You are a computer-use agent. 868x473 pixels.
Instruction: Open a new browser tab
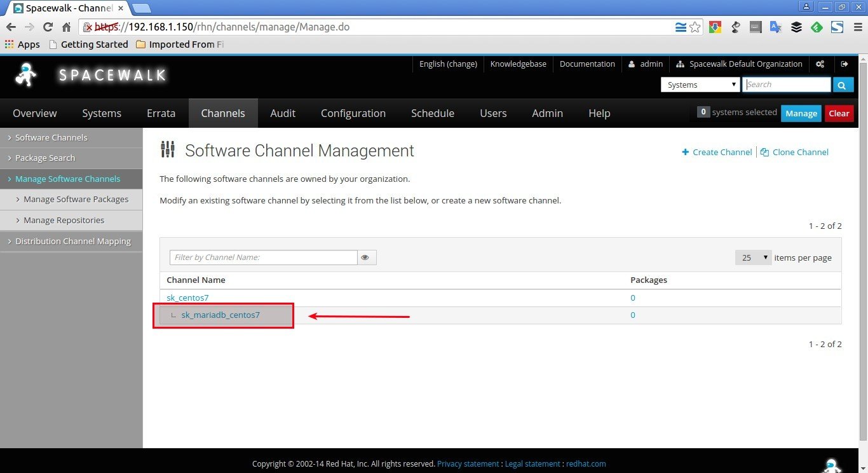[x=141, y=8]
